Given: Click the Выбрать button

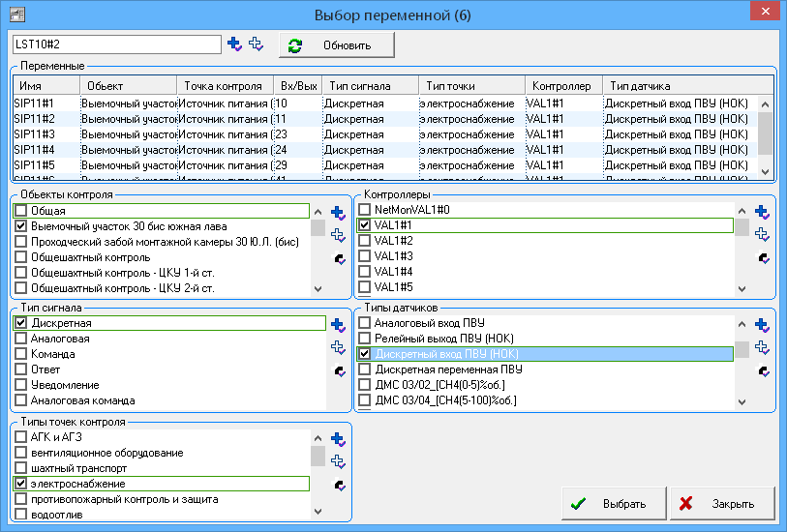Looking at the screenshot, I should 614,503.
